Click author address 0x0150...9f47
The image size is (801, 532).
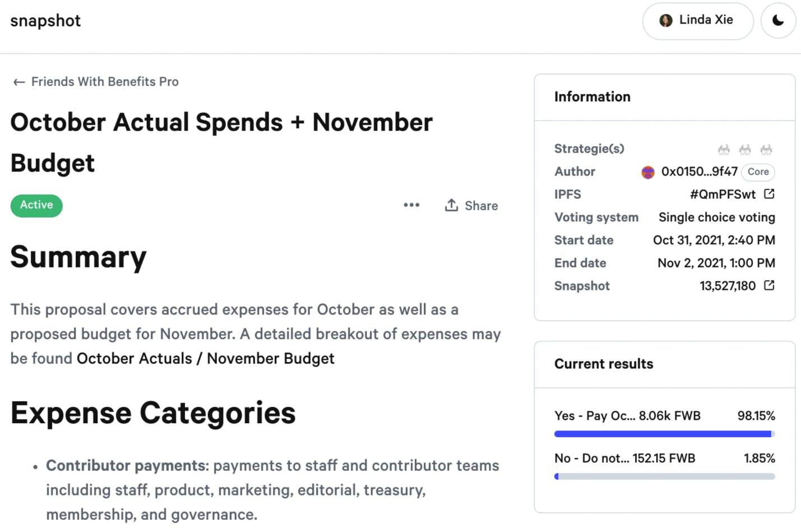point(699,172)
